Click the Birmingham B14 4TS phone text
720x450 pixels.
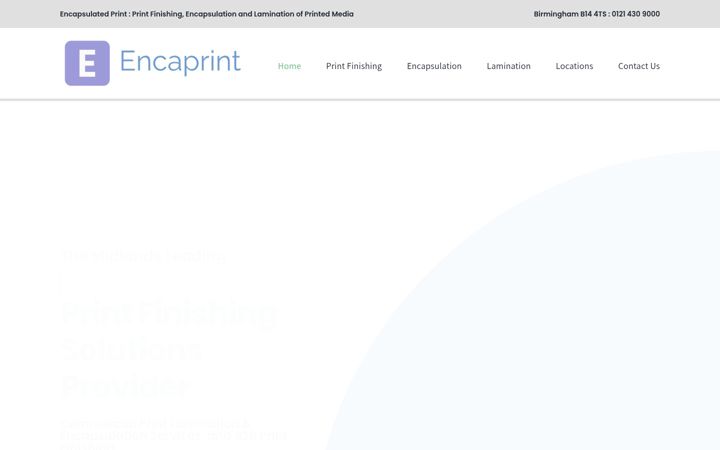(596, 14)
